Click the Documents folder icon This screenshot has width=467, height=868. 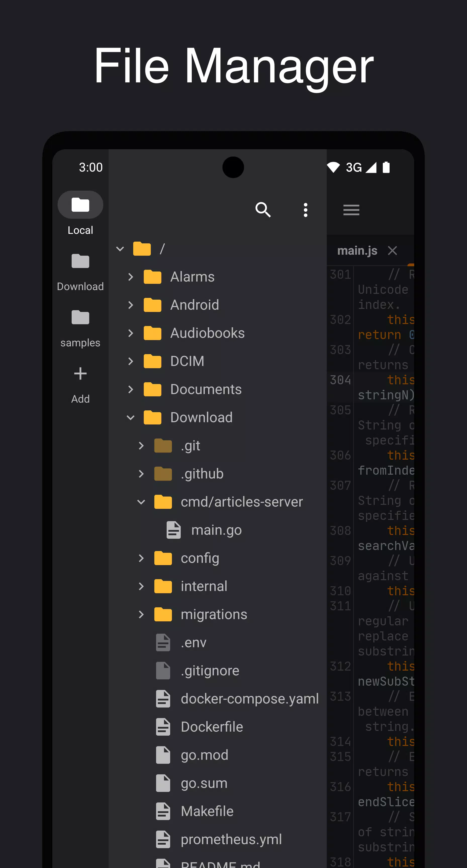152,390
